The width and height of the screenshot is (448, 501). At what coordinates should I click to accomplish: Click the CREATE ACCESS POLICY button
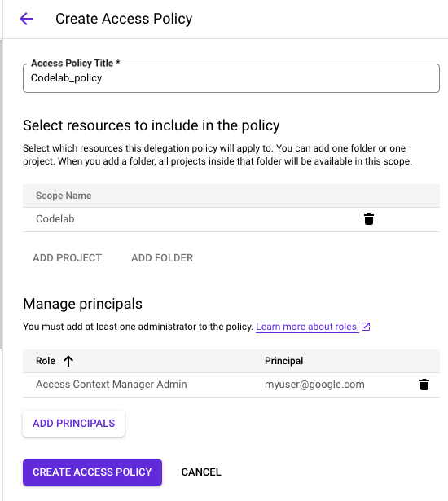click(x=92, y=472)
